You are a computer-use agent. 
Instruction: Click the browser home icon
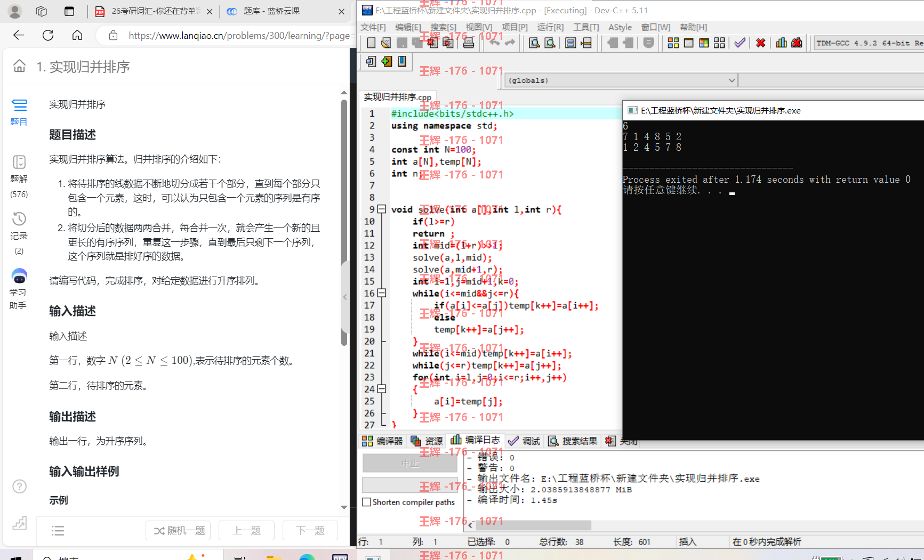(77, 35)
